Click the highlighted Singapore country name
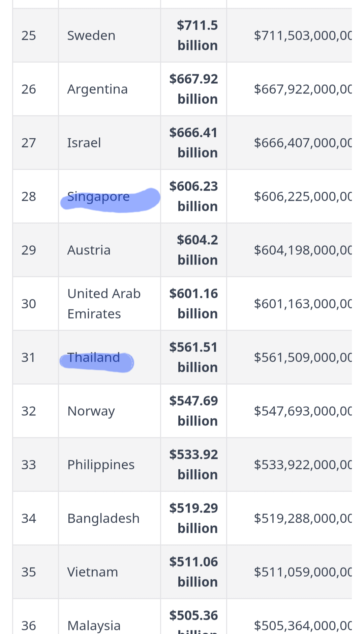Viewport: 364px width, 634px height. tap(98, 196)
